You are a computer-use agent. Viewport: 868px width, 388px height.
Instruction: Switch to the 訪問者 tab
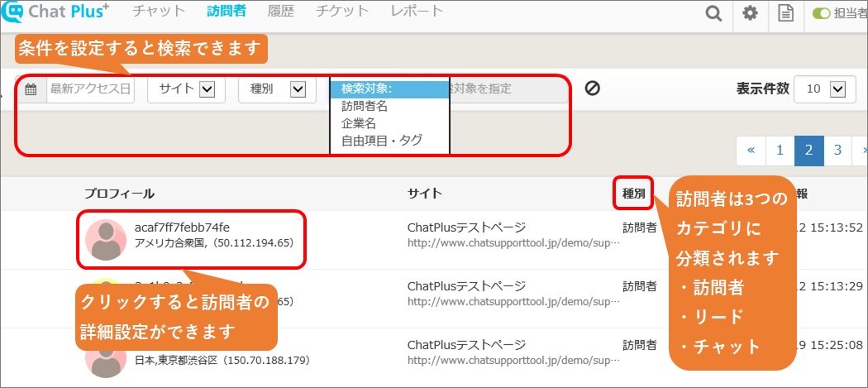pos(227,11)
